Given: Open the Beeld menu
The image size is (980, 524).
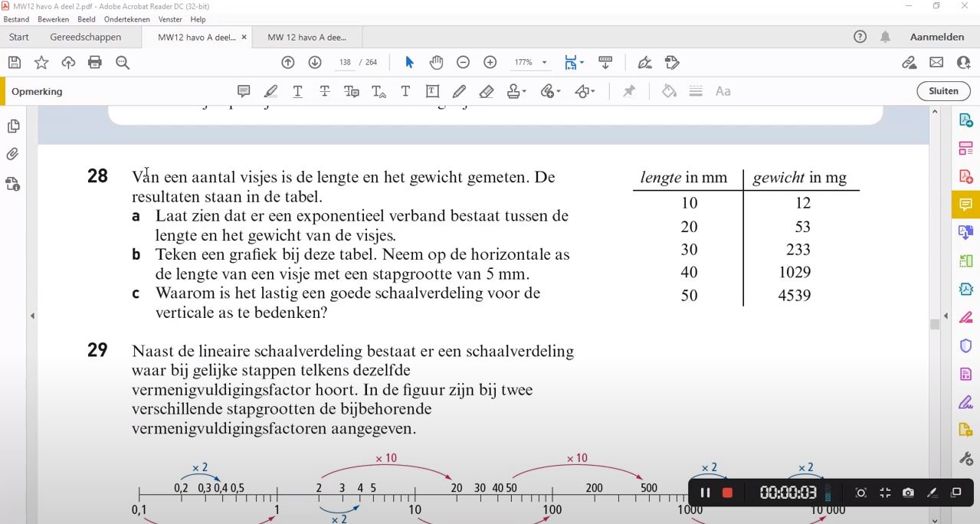Looking at the screenshot, I should 86,19.
